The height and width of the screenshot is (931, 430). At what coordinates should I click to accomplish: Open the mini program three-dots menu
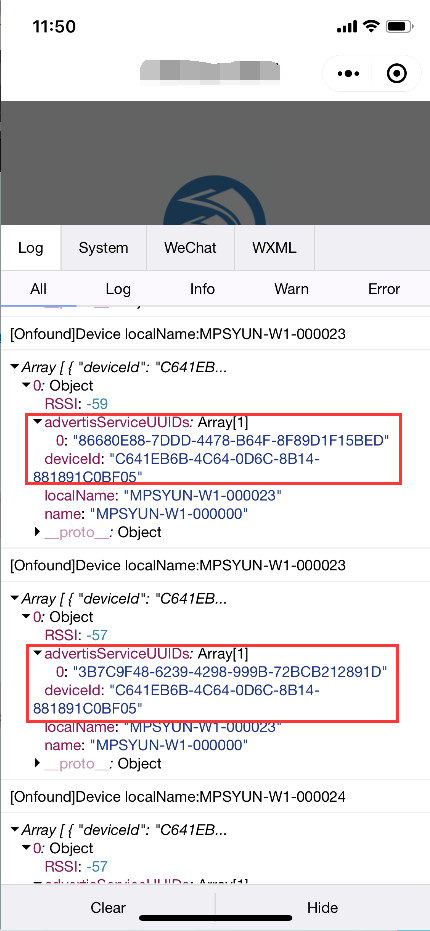[348, 74]
